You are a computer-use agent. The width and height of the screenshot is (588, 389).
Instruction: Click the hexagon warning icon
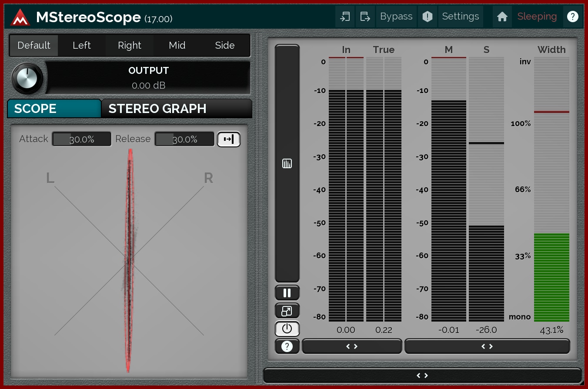click(428, 17)
